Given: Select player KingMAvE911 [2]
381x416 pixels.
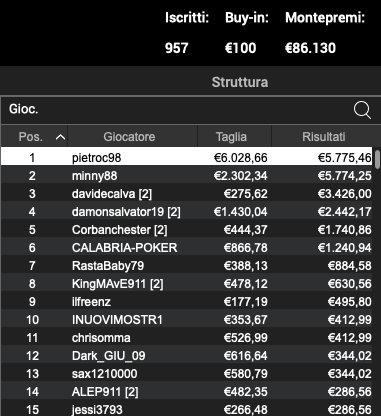Looking at the screenshot, I should (x=117, y=284).
